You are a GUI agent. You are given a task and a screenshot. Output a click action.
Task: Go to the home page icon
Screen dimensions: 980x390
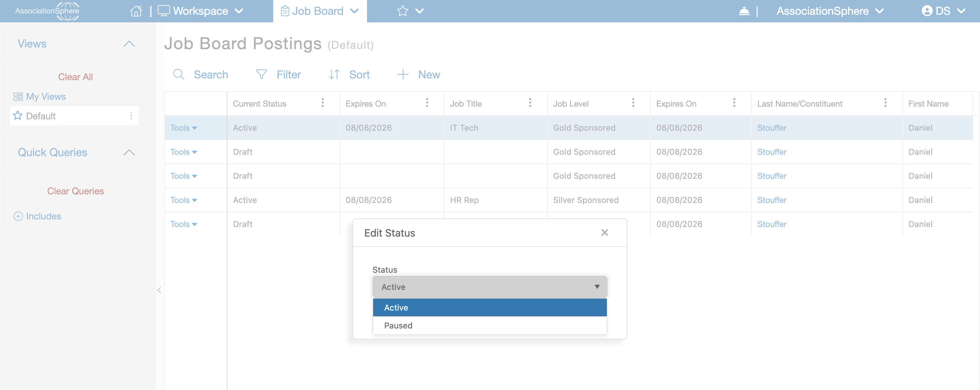pyautogui.click(x=136, y=11)
